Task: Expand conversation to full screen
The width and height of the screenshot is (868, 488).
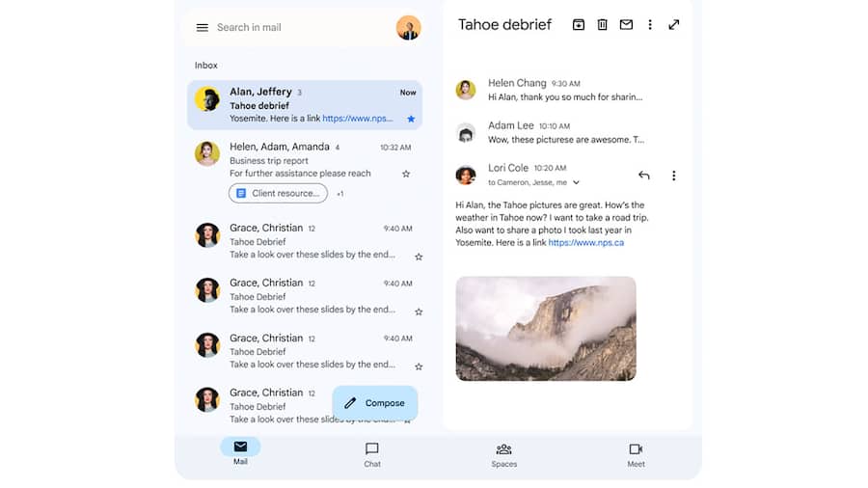Action: pos(674,24)
